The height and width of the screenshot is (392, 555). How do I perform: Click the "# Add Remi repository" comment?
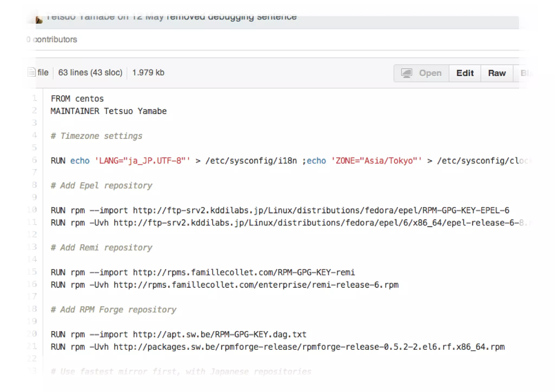pos(101,247)
